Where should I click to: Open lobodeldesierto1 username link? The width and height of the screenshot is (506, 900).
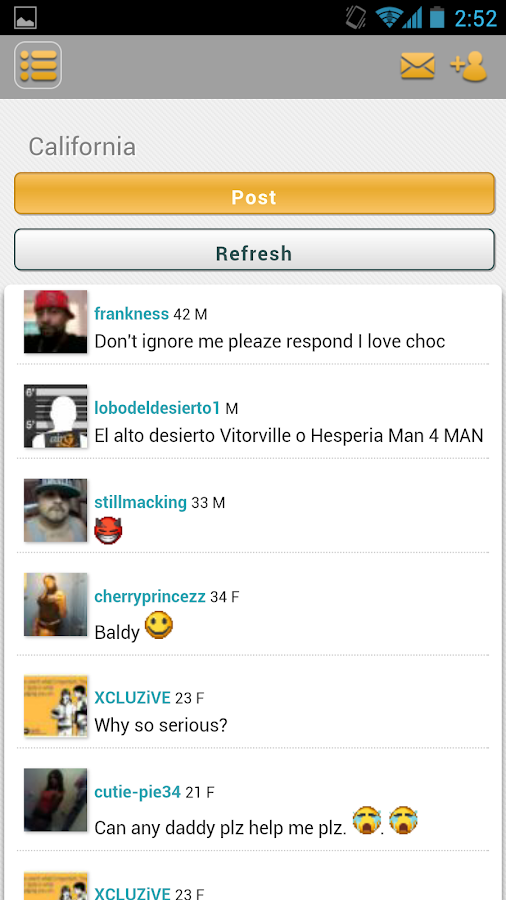(157, 408)
